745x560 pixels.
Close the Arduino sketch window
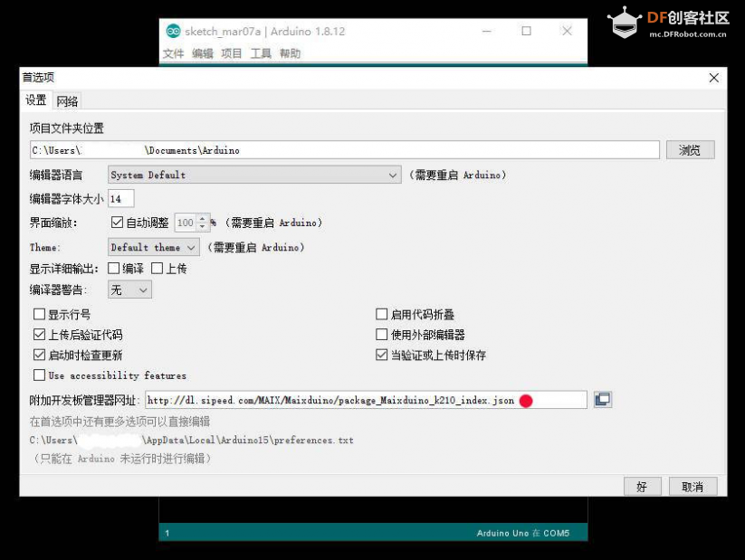tap(567, 32)
